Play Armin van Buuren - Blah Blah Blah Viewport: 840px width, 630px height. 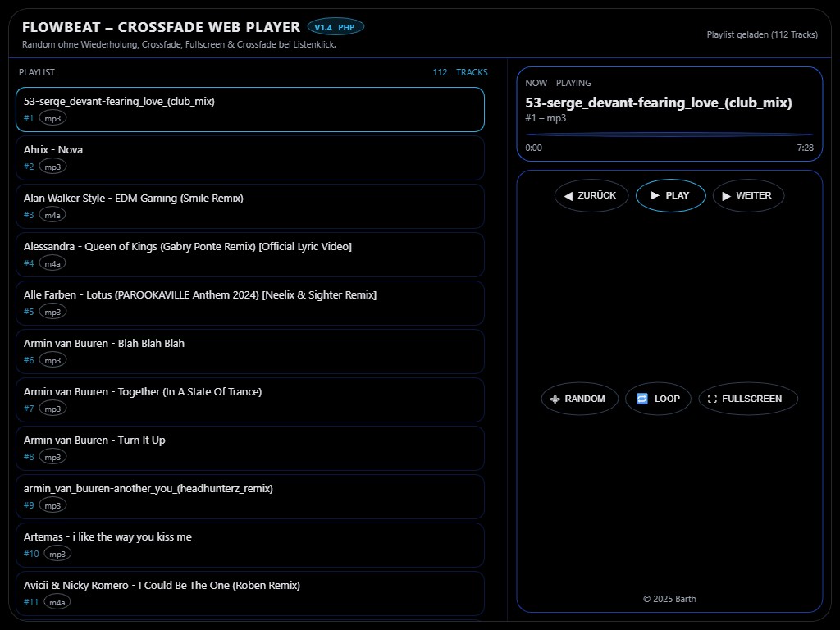coord(249,351)
